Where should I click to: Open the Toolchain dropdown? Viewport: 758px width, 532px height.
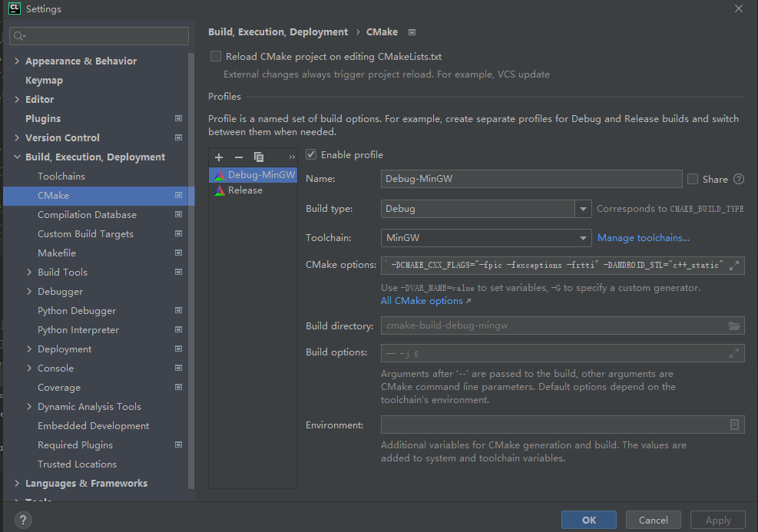583,238
